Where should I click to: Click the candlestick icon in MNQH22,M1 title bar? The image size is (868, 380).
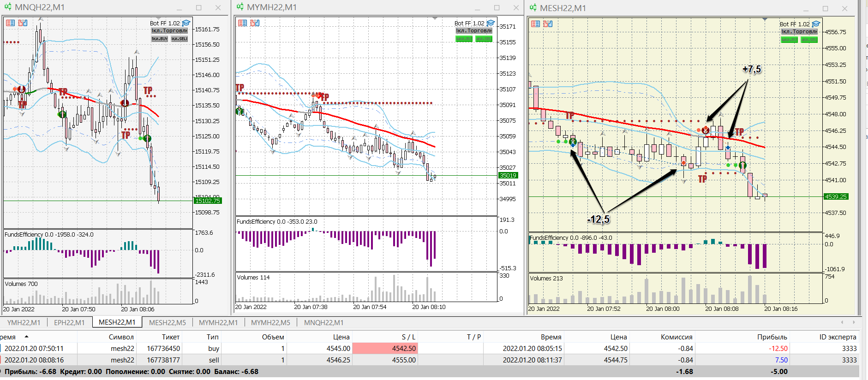point(8,7)
